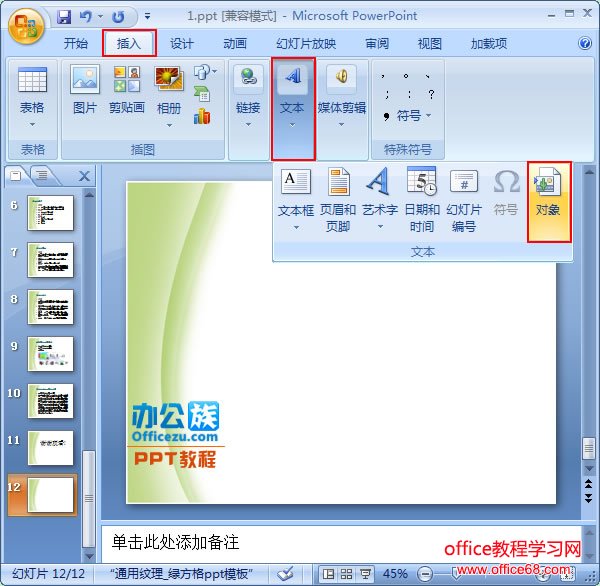Collapse the 文本 group button
Image resolution: width=600 pixels, height=586 pixels.
point(293,108)
